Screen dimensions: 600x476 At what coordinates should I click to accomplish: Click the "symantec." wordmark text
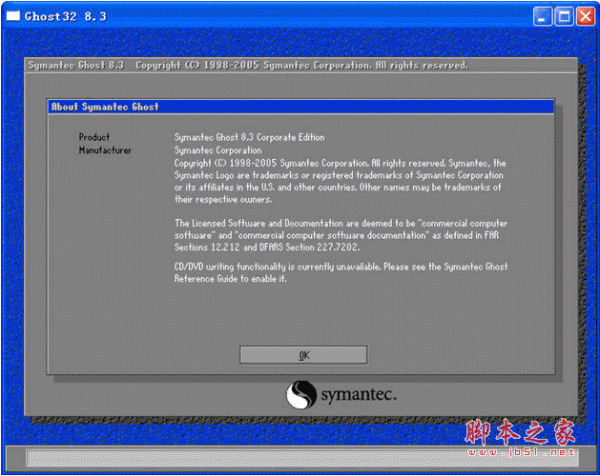[x=359, y=394]
